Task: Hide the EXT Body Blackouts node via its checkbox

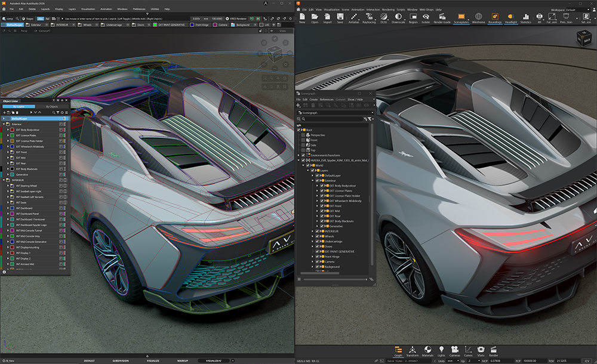Action: [x=322, y=221]
